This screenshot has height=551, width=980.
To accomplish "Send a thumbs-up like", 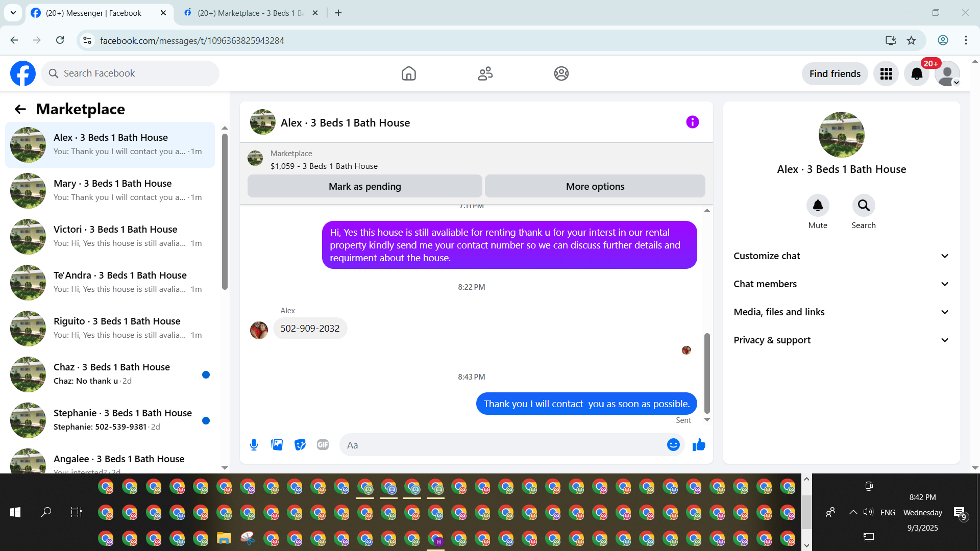I will 699,445.
